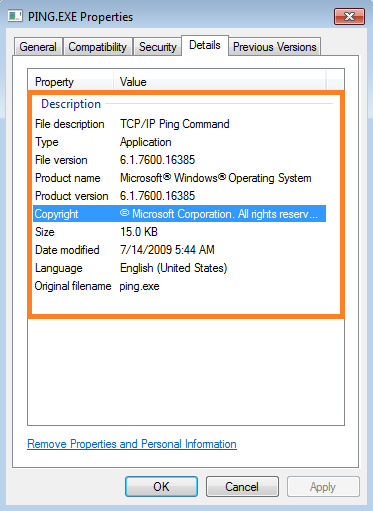This screenshot has width=373, height=511.
Task: Select the Size property label
Action: (x=45, y=232)
